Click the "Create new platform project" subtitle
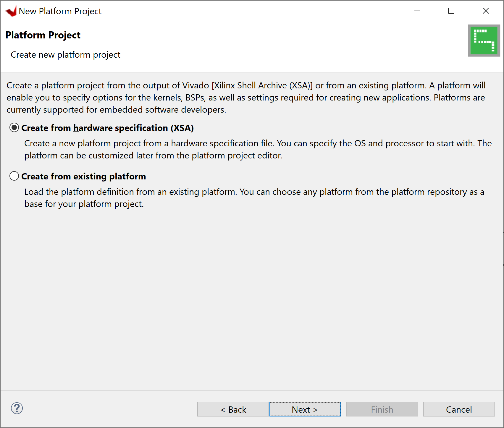Viewport: 504px width, 428px height. [65, 54]
